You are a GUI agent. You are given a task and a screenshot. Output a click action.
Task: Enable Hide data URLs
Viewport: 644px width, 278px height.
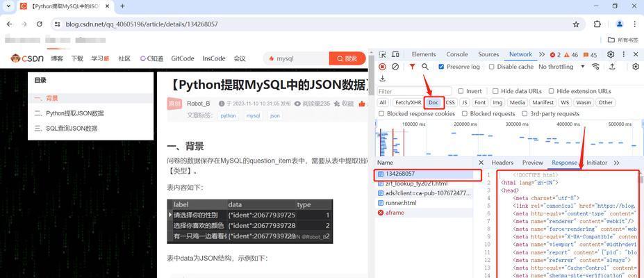click(495, 91)
